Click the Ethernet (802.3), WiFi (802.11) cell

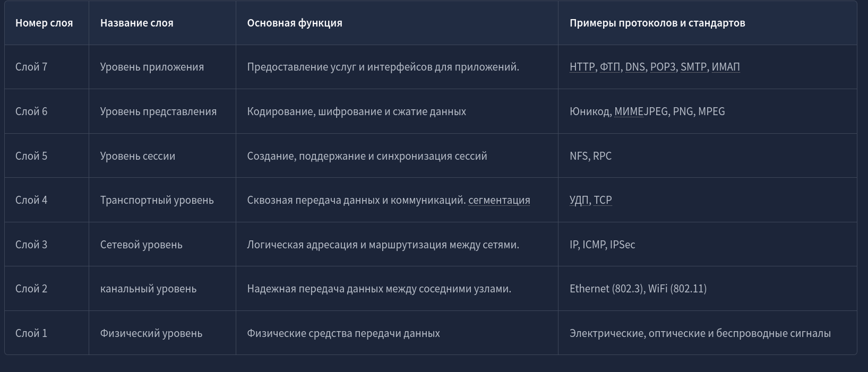coord(708,289)
